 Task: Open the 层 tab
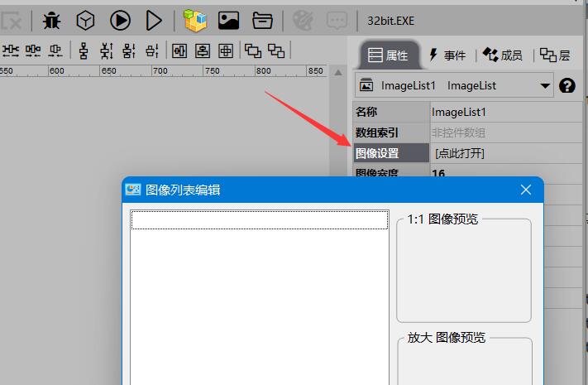pos(555,55)
